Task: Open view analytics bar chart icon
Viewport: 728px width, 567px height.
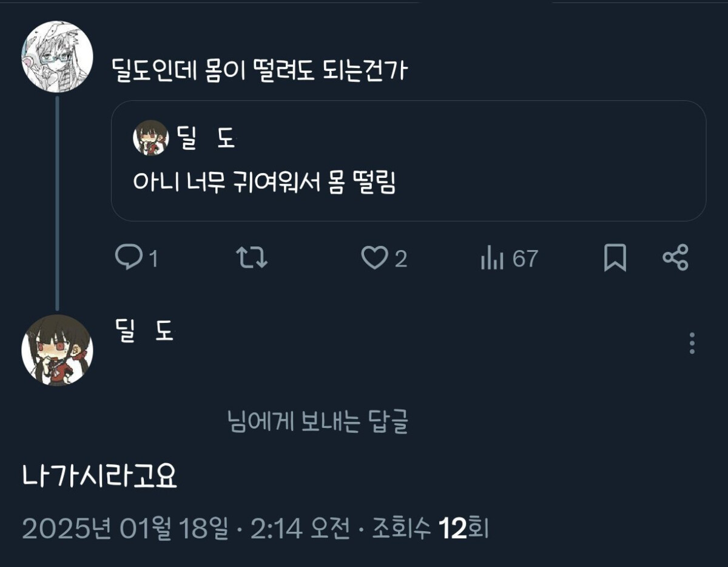Action: [492, 259]
